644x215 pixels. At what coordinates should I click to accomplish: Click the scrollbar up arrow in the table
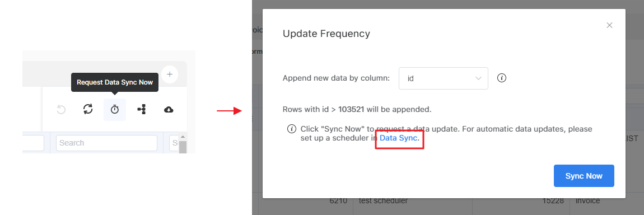tap(183, 137)
